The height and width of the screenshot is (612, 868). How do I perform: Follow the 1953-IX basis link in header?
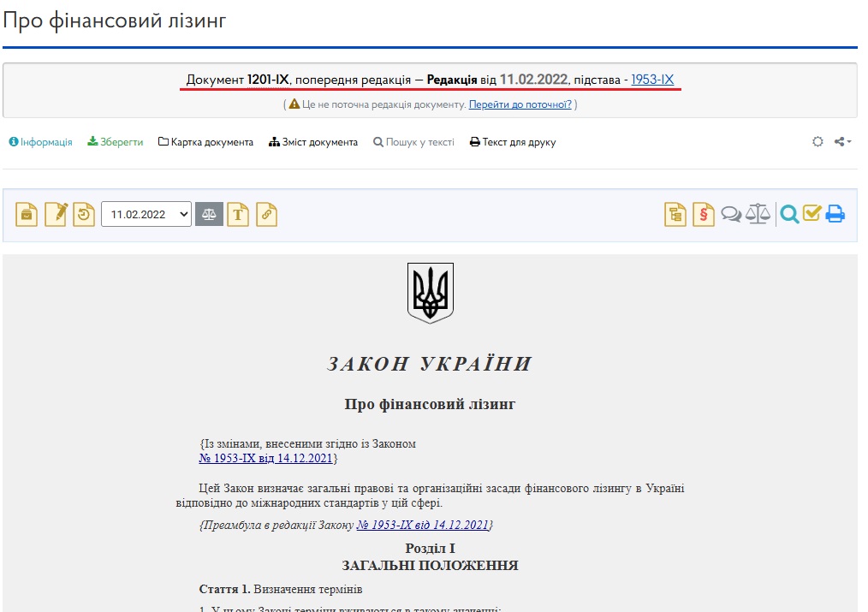pos(652,80)
